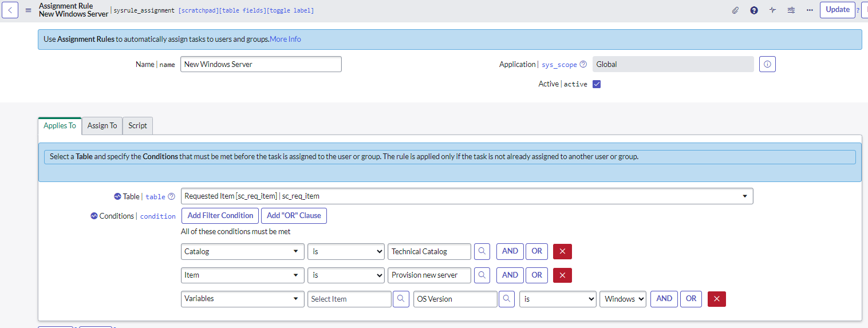Screen dimensions: 868x328
Task: Click the Application Global field
Action: (673, 64)
